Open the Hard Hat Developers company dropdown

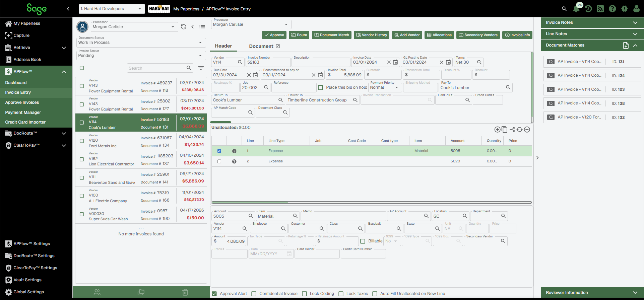coord(112,9)
